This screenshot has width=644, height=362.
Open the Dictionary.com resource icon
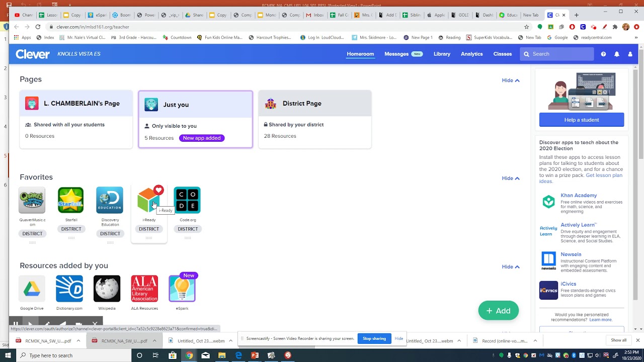(69, 289)
